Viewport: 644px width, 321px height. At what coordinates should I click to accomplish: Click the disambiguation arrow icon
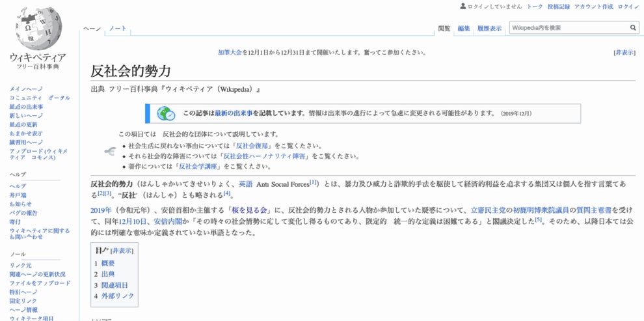pyautogui.click(x=109, y=151)
